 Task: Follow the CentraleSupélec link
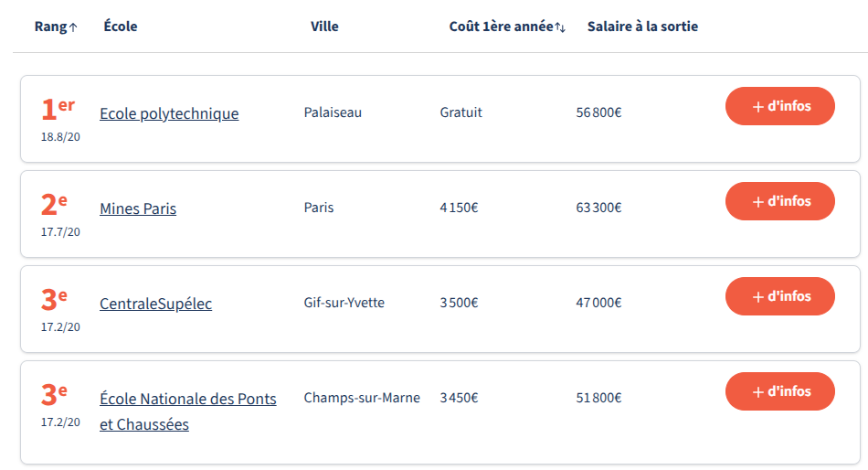155,304
